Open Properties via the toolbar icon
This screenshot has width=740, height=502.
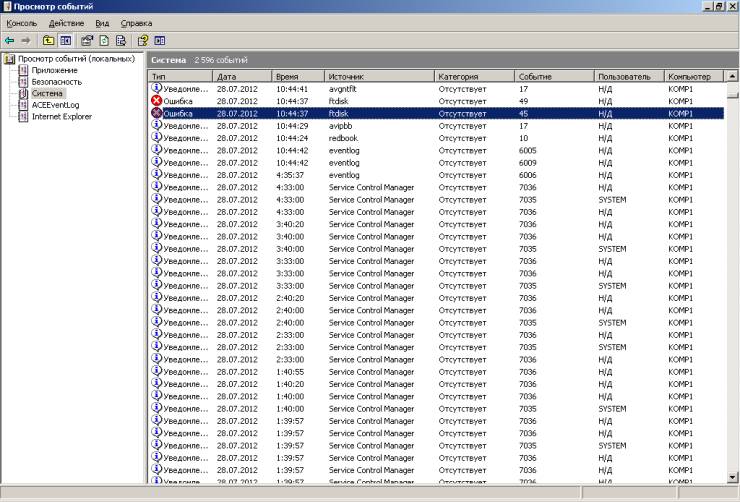pos(87,41)
